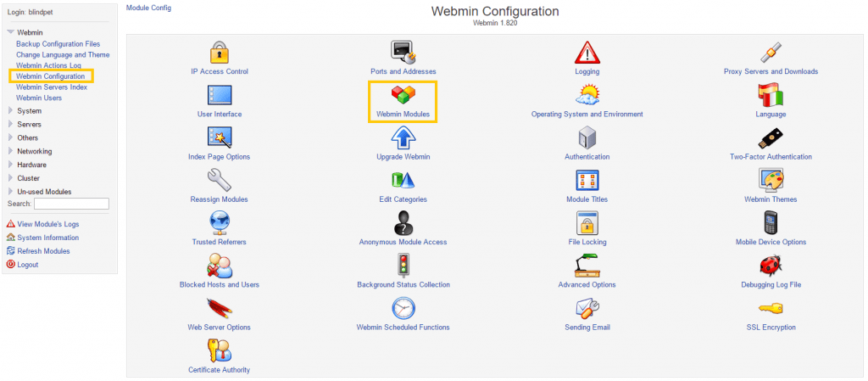868x381 pixels.
Task: Open the IP Access Control padlock icon
Action: pyautogui.click(x=220, y=53)
